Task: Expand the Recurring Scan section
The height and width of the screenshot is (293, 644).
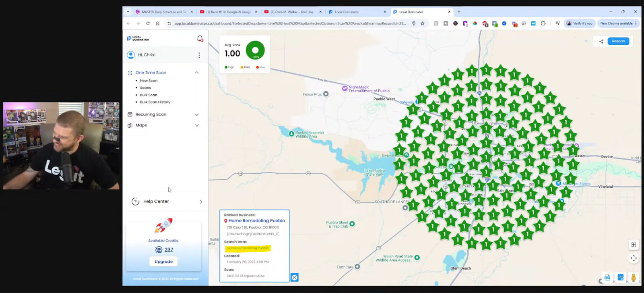Action: pyautogui.click(x=197, y=114)
